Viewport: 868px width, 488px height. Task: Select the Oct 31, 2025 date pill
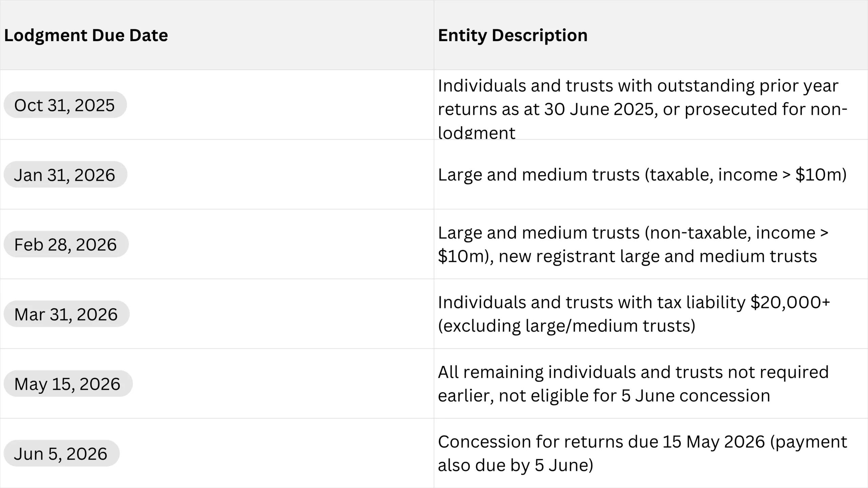point(65,105)
